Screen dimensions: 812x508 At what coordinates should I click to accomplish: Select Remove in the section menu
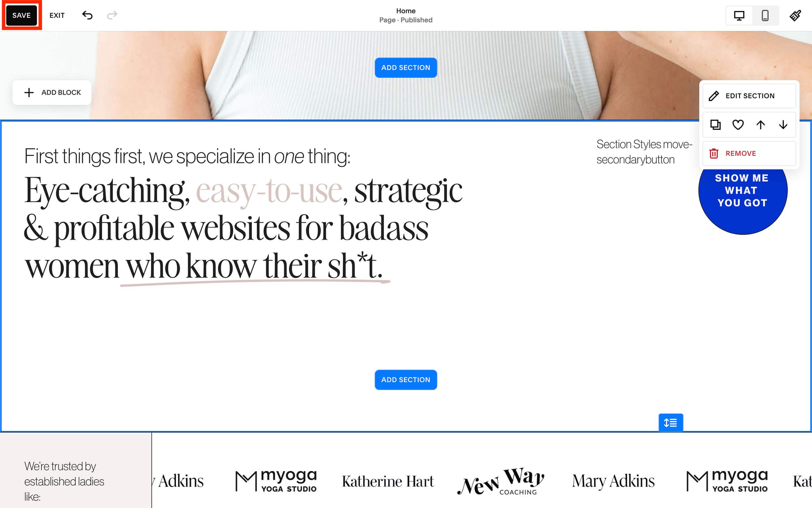point(749,153)
